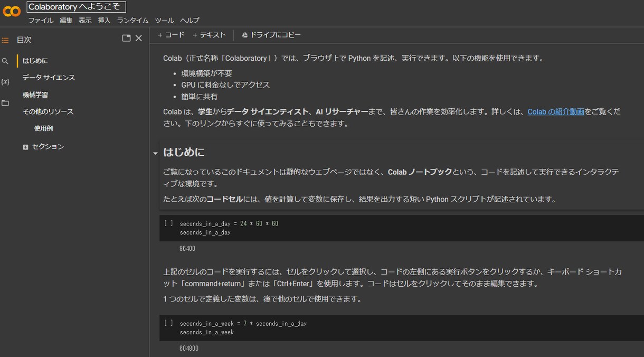Click the code line seconds_in_a_week = 7 * seconds_in_a_day
Image resolution: width=644 pixels, height=357 pixels.
click(243, 324)
